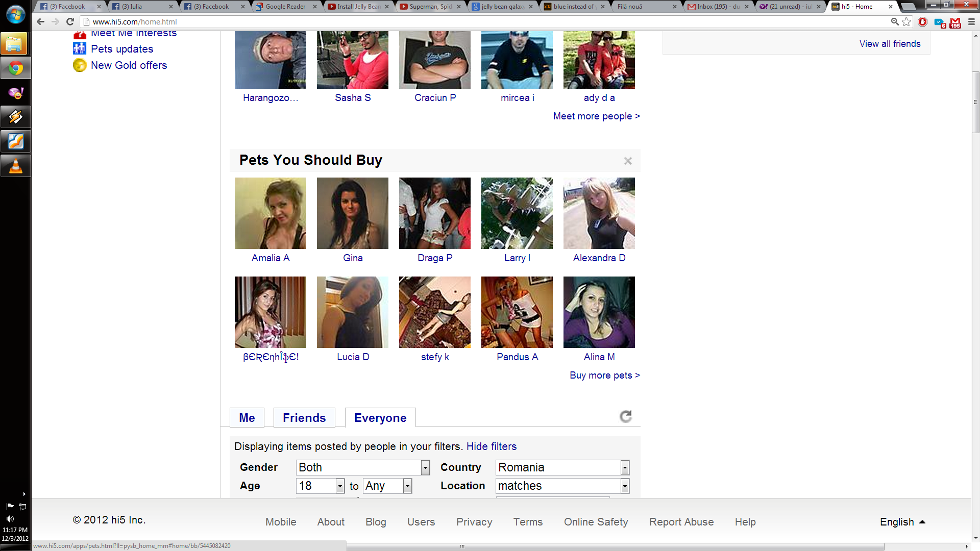Open the VLC media player taskbar icon
This screenshot has width=980, height=551.
click(15, 166)
